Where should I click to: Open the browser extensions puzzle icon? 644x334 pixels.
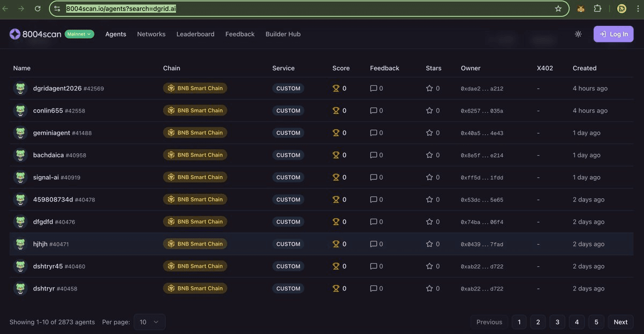(597, 9)
